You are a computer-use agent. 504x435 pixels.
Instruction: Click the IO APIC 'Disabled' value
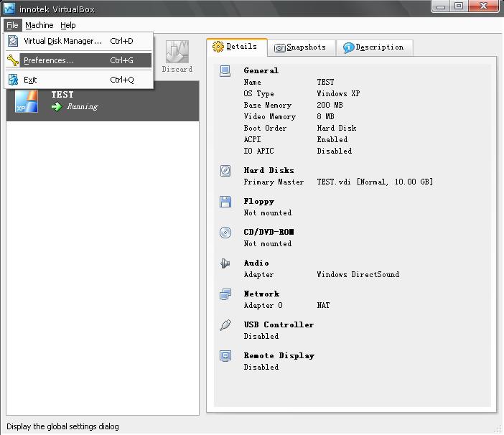(x=335, y=151)
